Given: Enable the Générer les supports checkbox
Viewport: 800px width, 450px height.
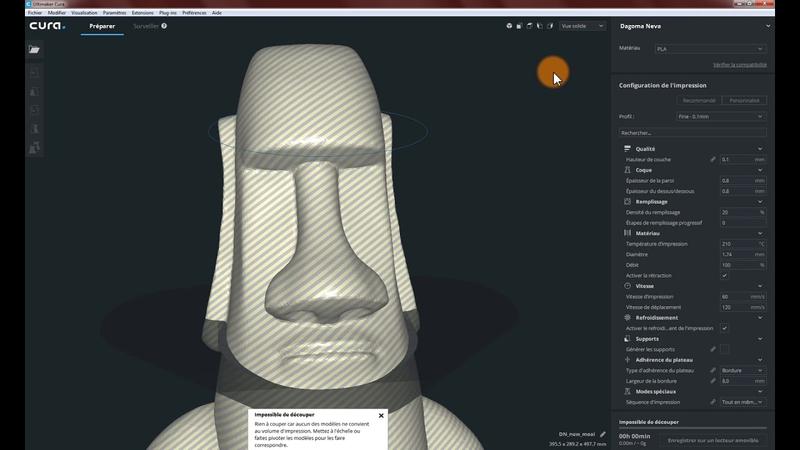Looking at the screenshot, I should [x=724, y=349].
